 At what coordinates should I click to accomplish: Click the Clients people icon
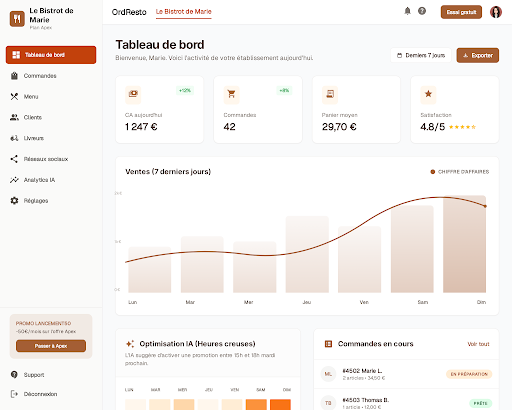tap(14, 117)
